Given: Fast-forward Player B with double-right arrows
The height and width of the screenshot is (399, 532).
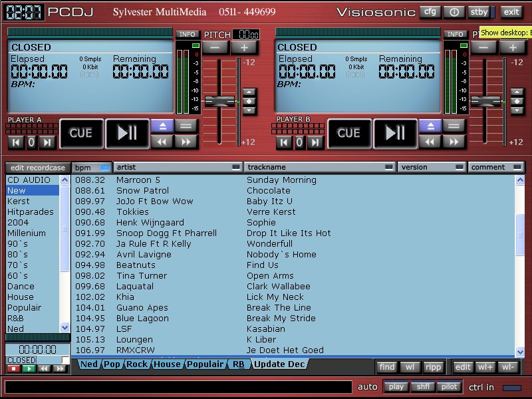Looking at the screenshot, I should click(x=454, y=142).
